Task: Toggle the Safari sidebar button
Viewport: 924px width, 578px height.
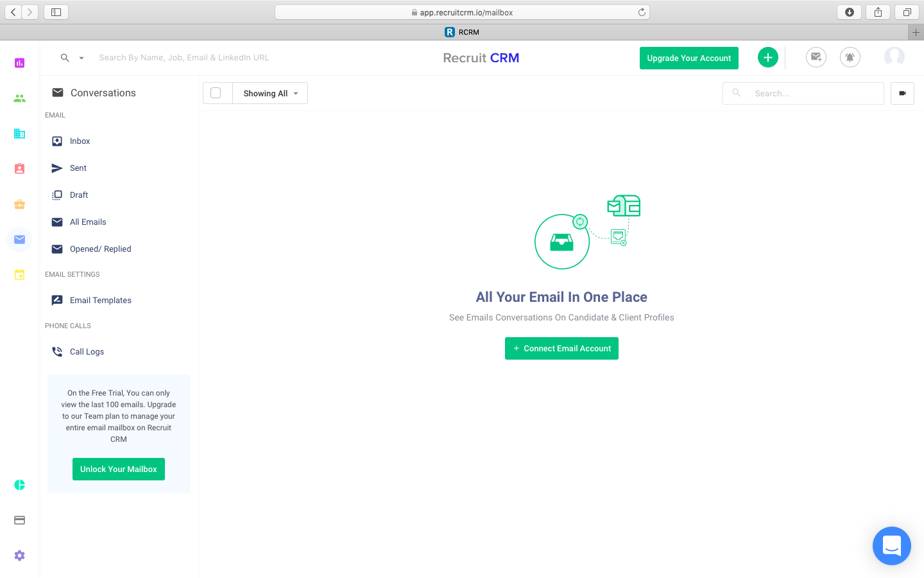Action: pos(56,12)
